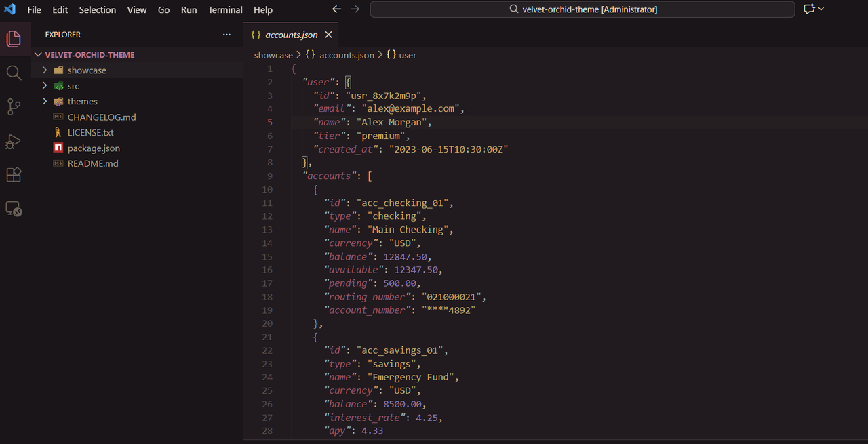
Task: Expand the src folder
Action: pos(137,86)
